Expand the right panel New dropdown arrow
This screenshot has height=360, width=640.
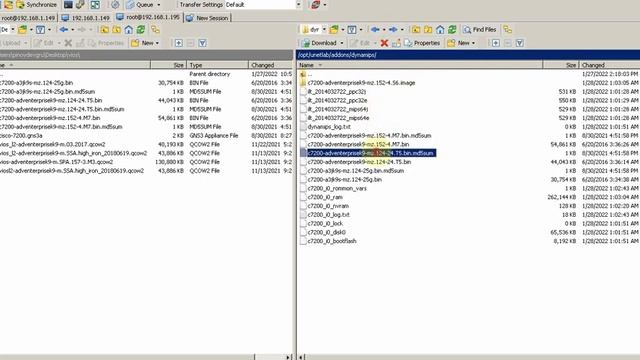click(473, 43)
